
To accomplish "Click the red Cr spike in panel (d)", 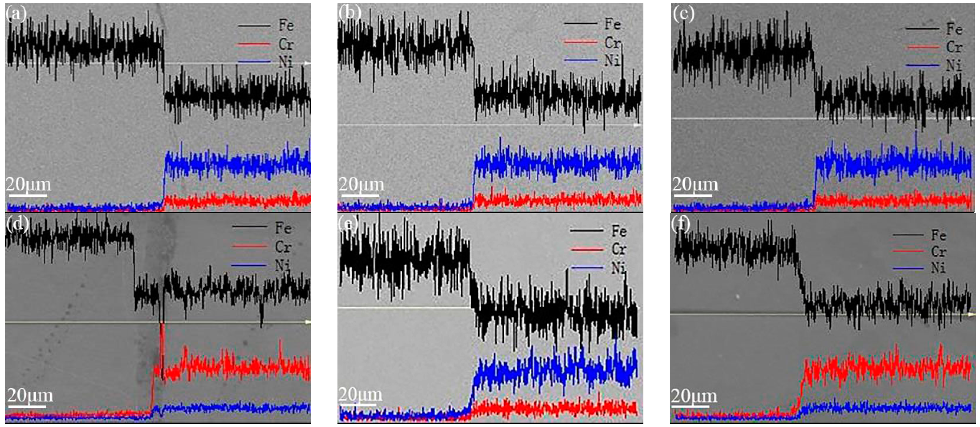I will [x=163, y=339].
